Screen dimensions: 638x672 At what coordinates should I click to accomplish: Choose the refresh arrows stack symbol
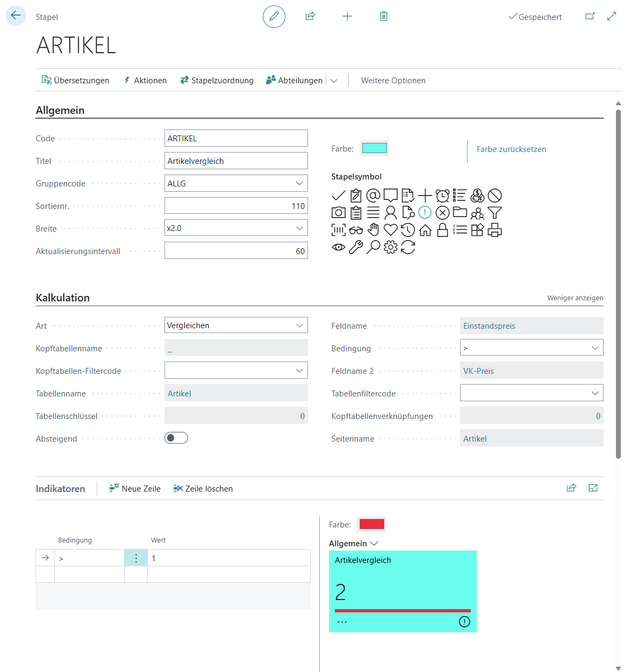coord(408,247)
